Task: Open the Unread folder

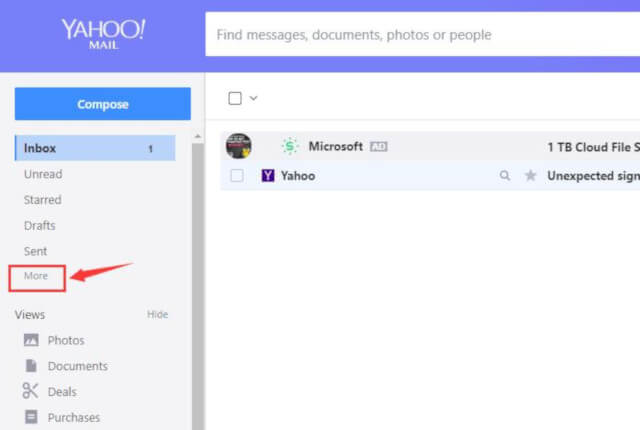Action: [43, 174]
